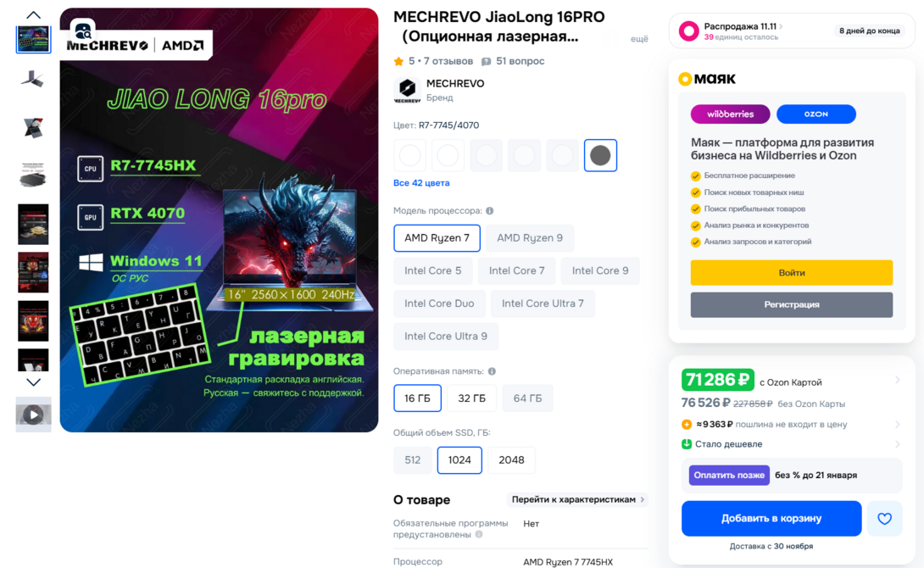Click Добавить в корзину button
Screen dimensions: 924x568
point(771,519)
